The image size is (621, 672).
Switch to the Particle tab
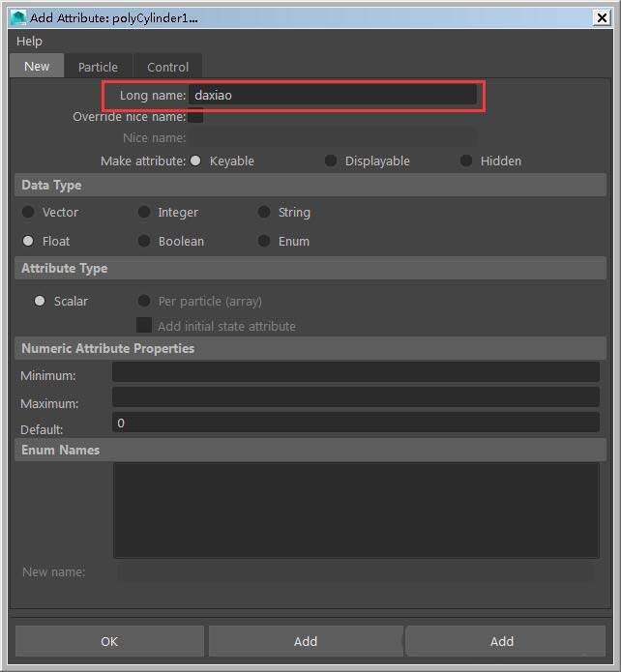point(98,67)
